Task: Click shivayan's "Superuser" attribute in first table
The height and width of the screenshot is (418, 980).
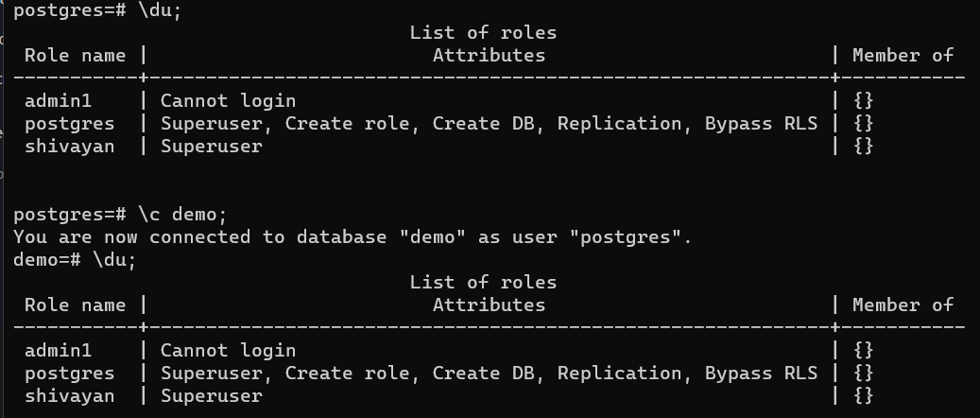Action: (x=211, y=147)
